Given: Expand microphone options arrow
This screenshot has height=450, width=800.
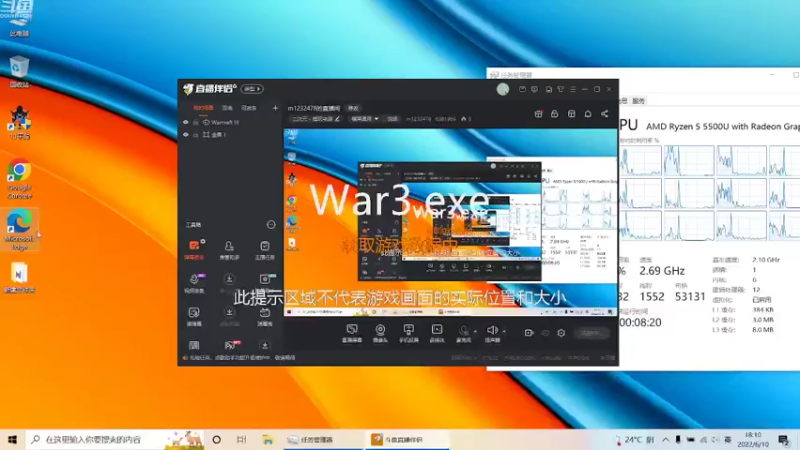Looking at the screenshot, I should click(476, 331).
